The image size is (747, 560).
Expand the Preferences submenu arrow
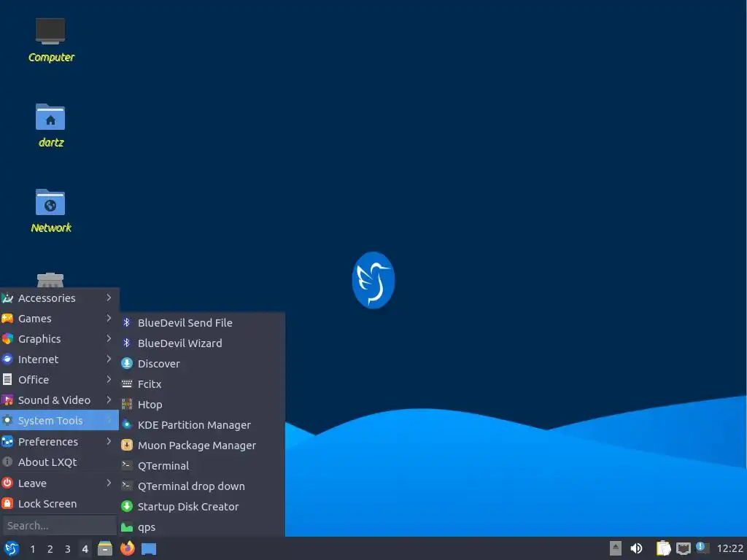pyautogui.click(x=109, y=441)
